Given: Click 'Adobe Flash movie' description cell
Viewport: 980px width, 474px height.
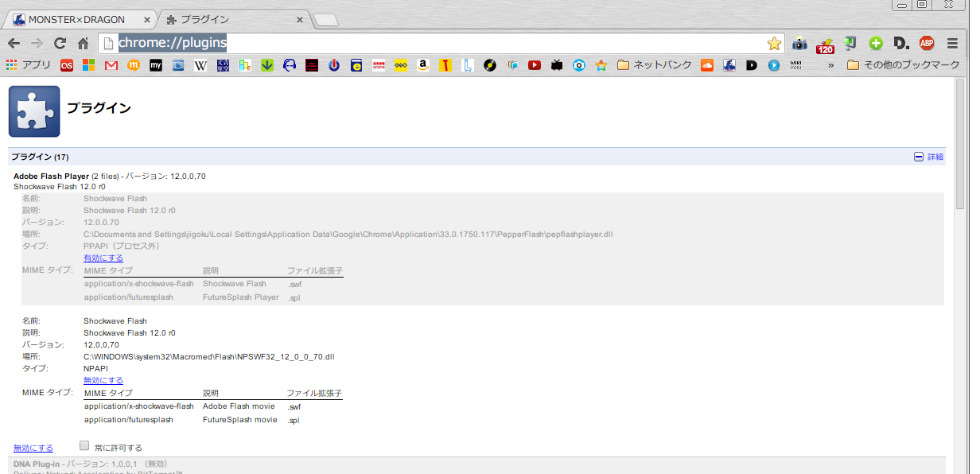Looking at the screenshot, I should [240, 406].
